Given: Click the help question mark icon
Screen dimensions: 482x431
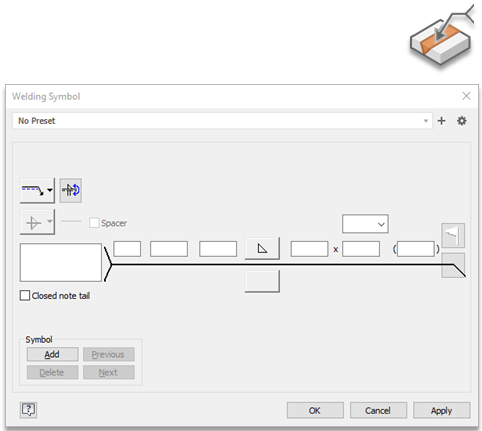Looking at the screenshot, I should (28, 410).
